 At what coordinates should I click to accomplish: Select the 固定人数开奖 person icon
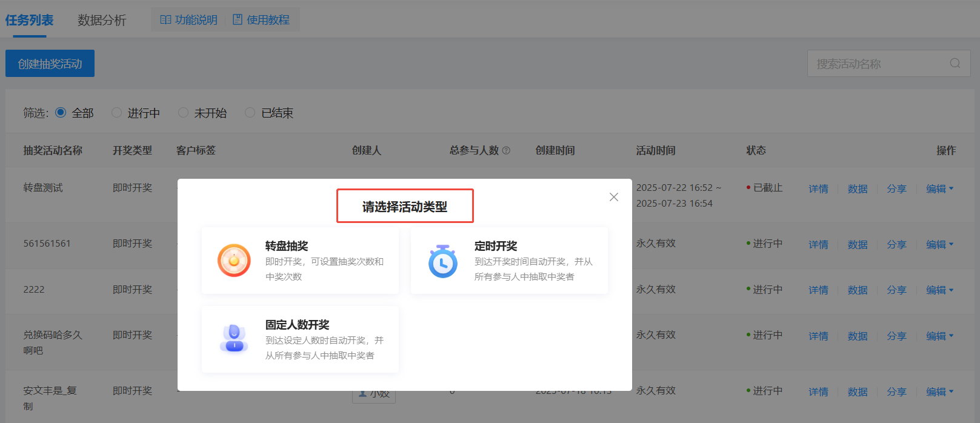[234, 338]
